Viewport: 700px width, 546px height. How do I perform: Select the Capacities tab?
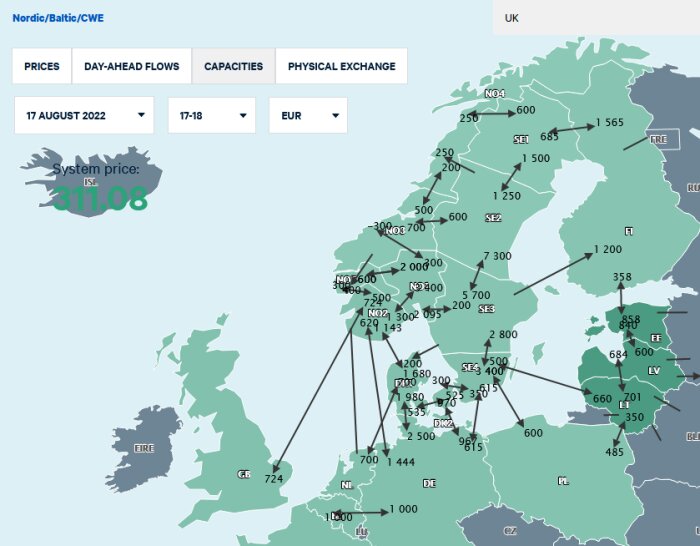point(233,66)
